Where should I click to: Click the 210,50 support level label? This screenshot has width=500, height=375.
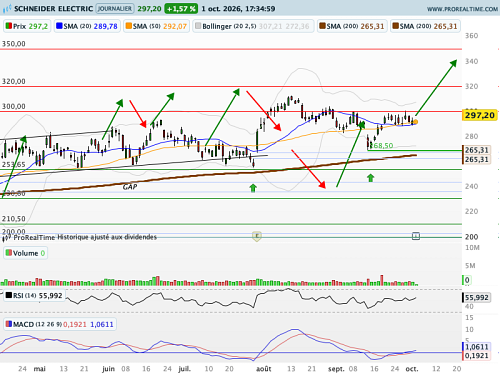[14, 219]
